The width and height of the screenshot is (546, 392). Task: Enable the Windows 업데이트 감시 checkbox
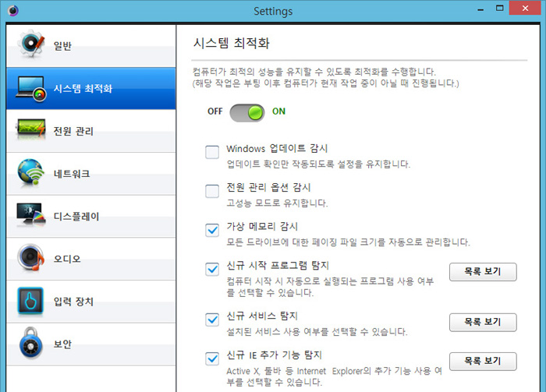[x=212, y=152]
